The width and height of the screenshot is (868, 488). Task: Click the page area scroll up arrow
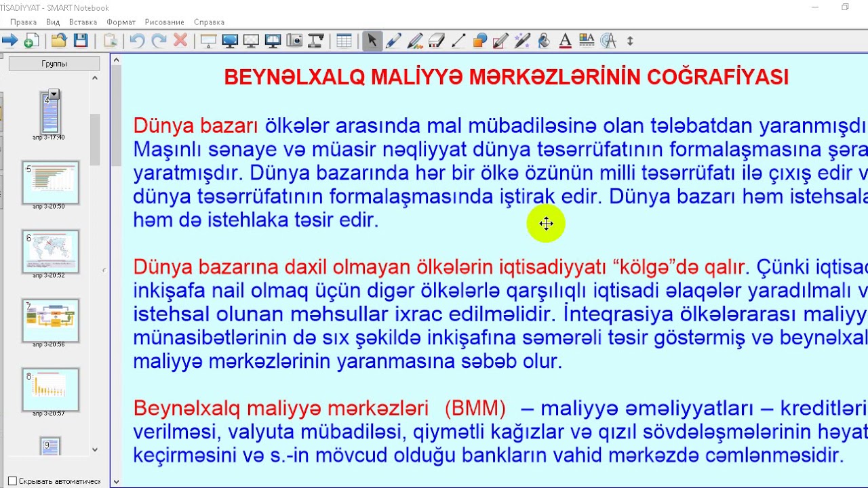point(116,61)
